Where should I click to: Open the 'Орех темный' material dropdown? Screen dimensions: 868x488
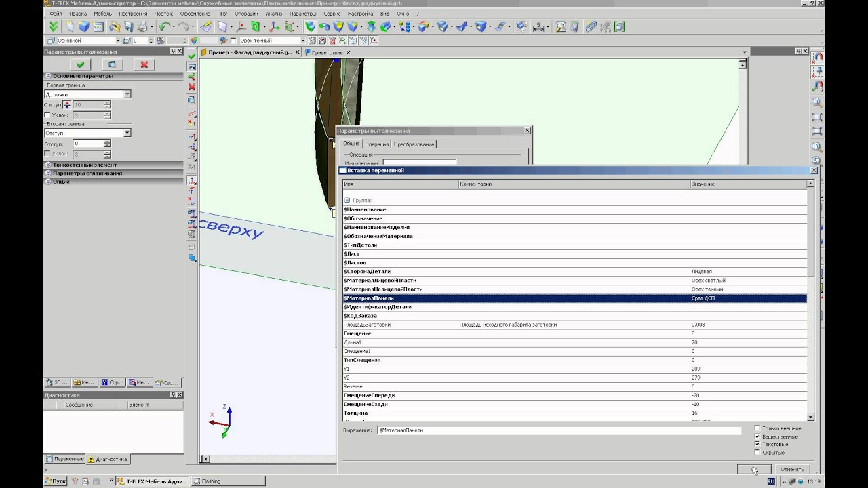(302, 41)
